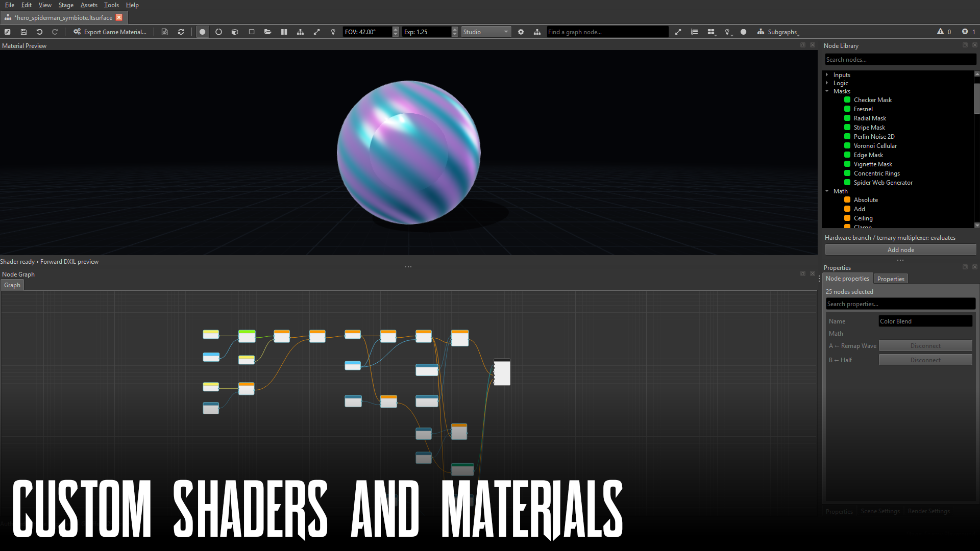Undo the last action with the undo icon

click(39, 32)
